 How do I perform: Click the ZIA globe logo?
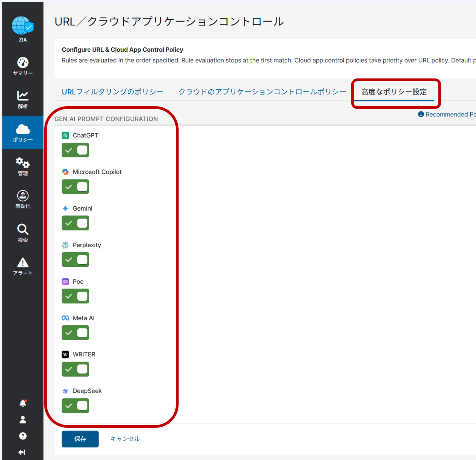[23, 26]
